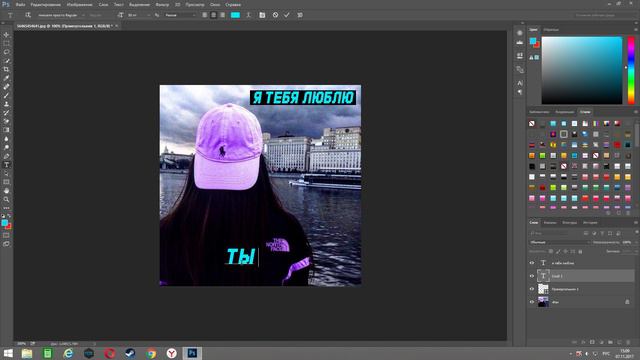Open anti-aliasing method dropdown
The width and height of the screenshot is (640, 360).
tap(180, 15)
